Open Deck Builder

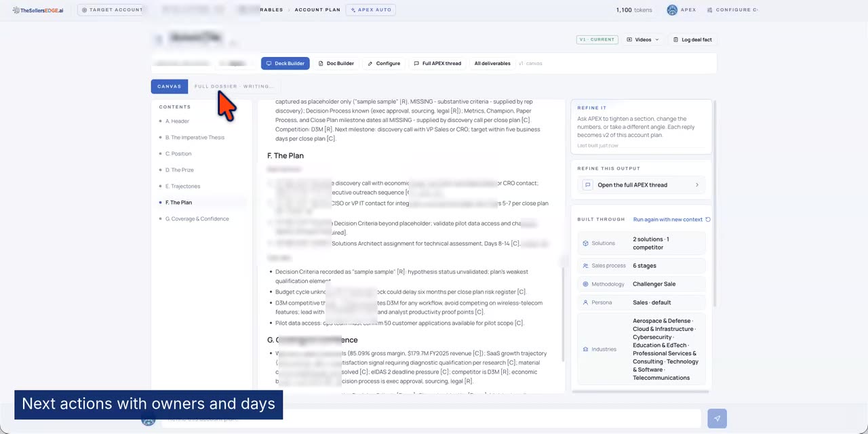coord(285,63)
